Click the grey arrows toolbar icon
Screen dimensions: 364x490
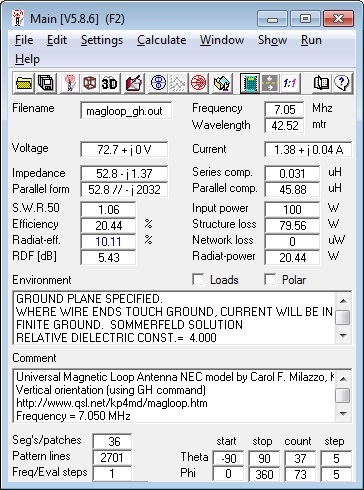pos(270,83)
